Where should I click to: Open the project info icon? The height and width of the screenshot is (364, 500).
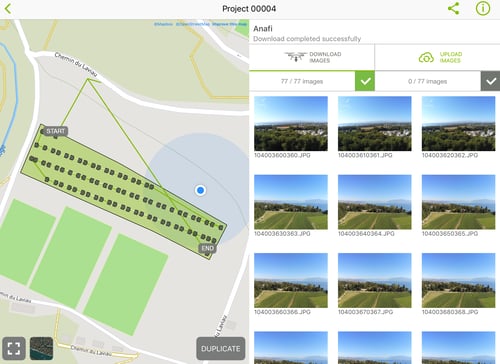pos(483,8)
